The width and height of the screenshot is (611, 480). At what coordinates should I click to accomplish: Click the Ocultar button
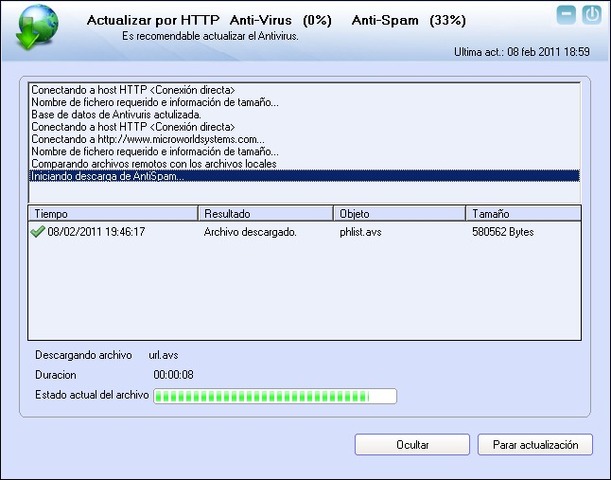412,445
